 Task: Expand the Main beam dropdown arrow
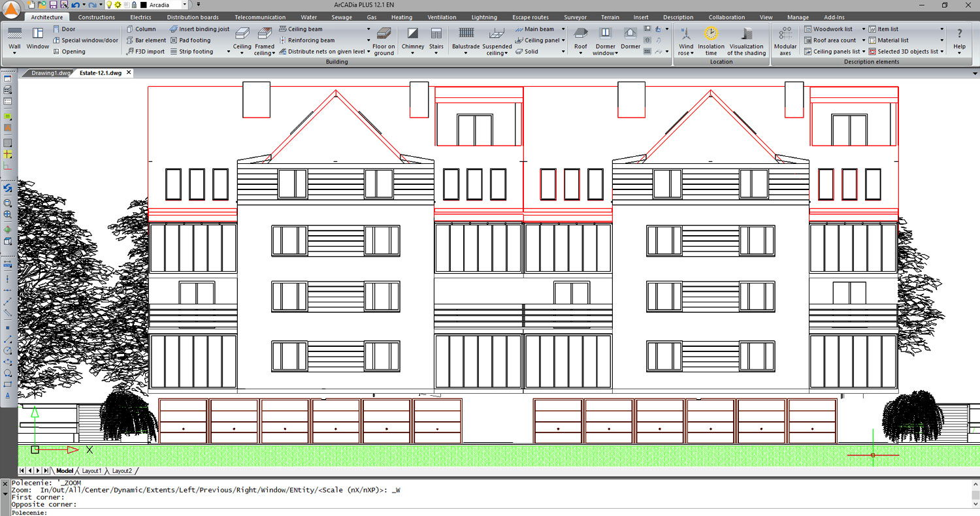563,29
